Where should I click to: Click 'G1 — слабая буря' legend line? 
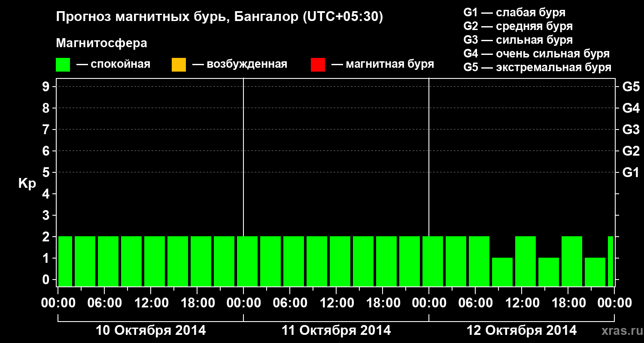pos(514,12)
